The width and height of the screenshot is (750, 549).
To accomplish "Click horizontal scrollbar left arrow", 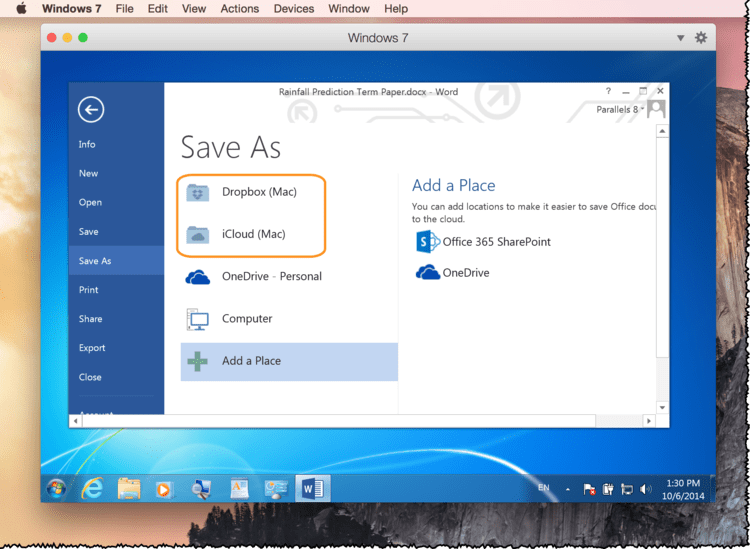I will [x=75, y=421].
